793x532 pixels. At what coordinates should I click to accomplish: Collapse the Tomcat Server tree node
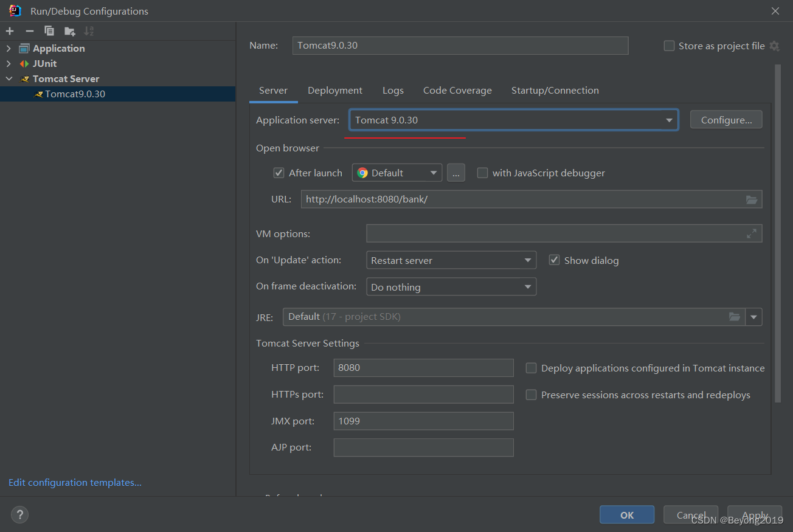point(9,78)
